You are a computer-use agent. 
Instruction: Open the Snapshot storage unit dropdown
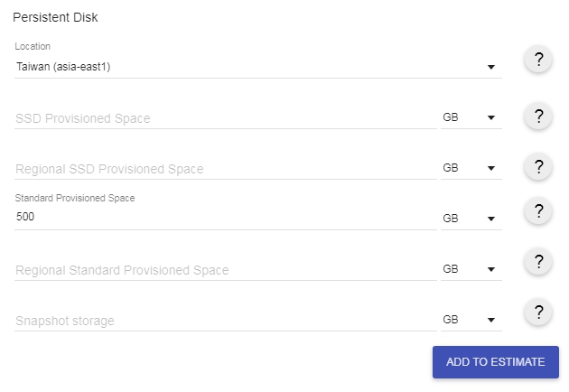[x=470, y=321]
